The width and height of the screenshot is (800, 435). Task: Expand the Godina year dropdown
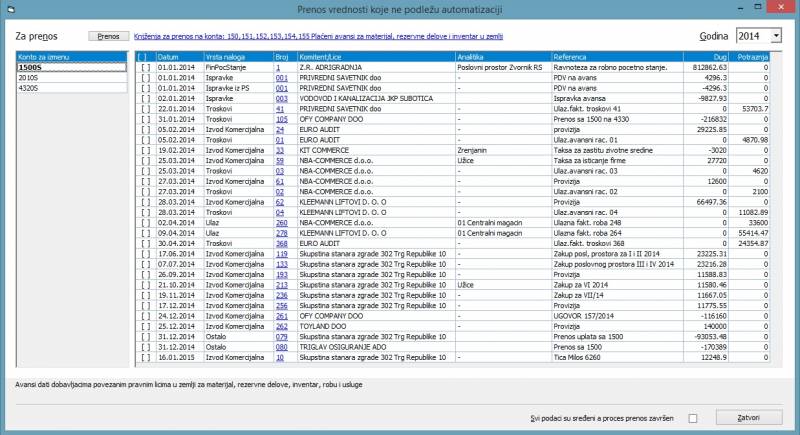[x=776, y=36]
